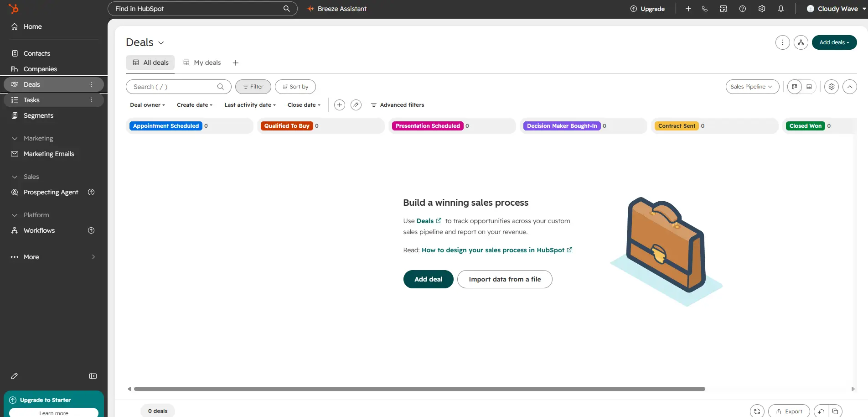Click the horizontal scrollbar of the board
The image size is (868, 417).
coord(419,389)
